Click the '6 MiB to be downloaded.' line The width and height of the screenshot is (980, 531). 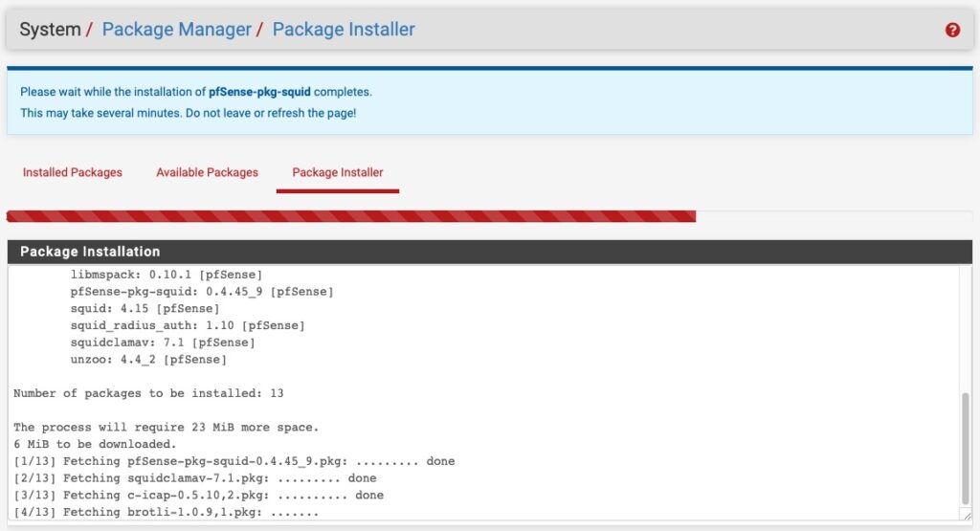[95, 444]
